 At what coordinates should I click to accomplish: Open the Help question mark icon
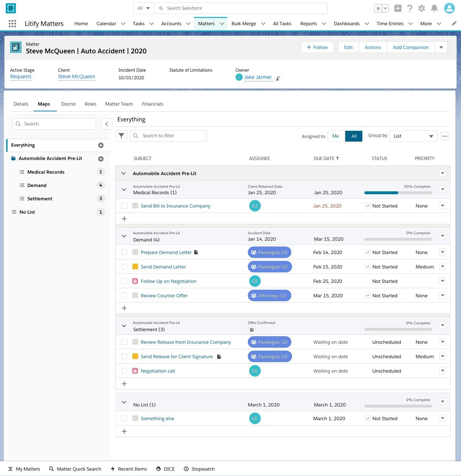410,8
